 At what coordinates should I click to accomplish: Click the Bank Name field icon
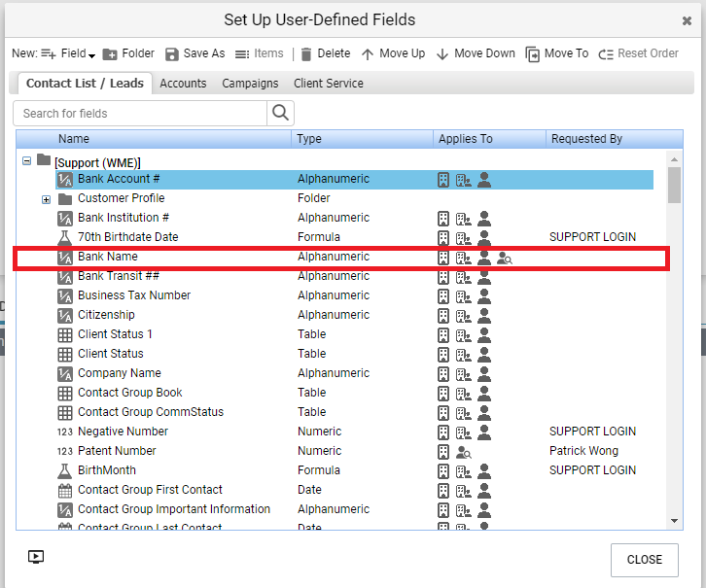coord(65,258)
